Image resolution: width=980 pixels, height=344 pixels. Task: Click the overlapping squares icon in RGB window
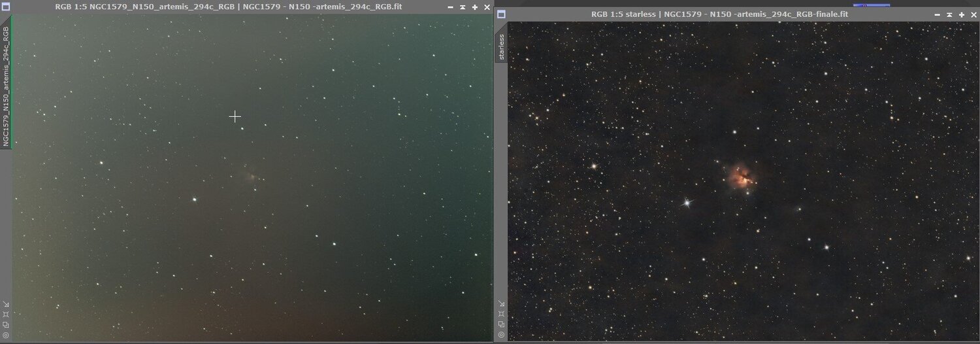coord(6,324)
